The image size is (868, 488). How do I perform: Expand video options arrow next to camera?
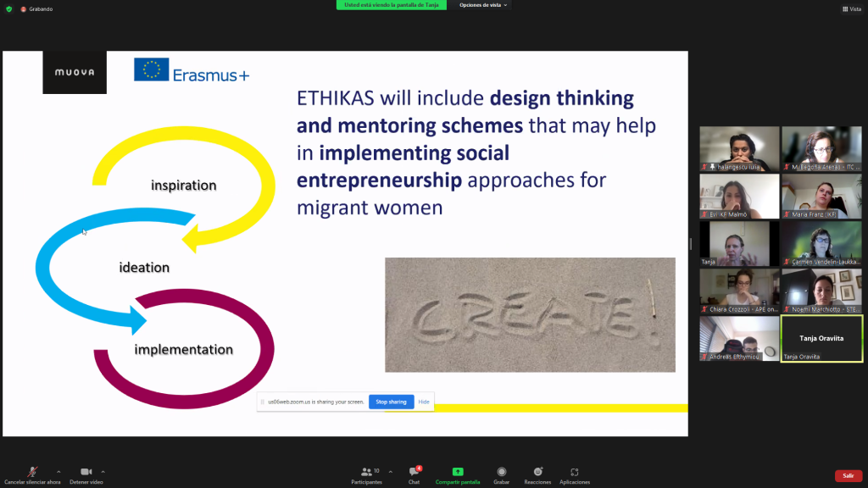click(x=103, y=471)
